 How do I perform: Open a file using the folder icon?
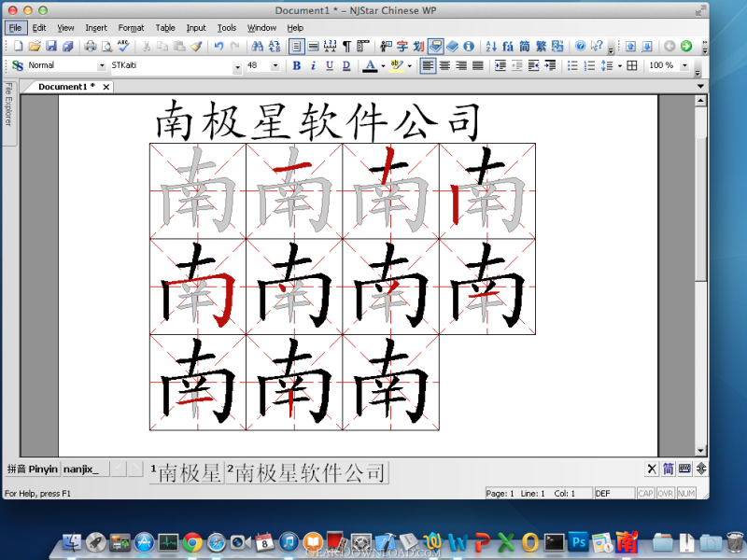pyautogui.click(x=35, y=46)
